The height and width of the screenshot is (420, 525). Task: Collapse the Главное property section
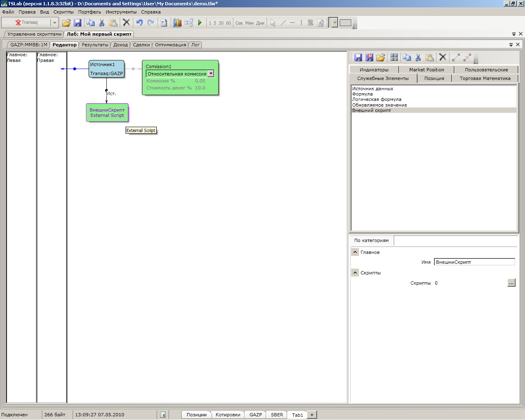click(355, 252)
